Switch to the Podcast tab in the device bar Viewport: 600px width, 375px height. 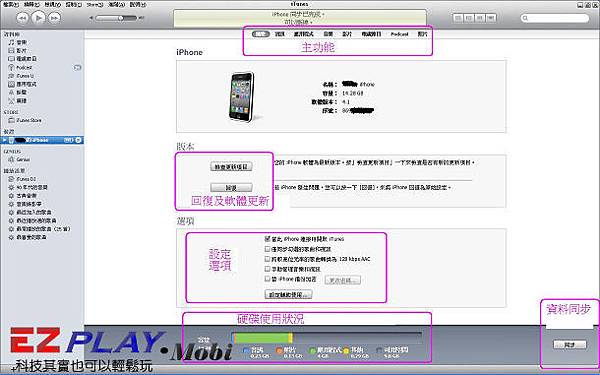pos(399,34)
